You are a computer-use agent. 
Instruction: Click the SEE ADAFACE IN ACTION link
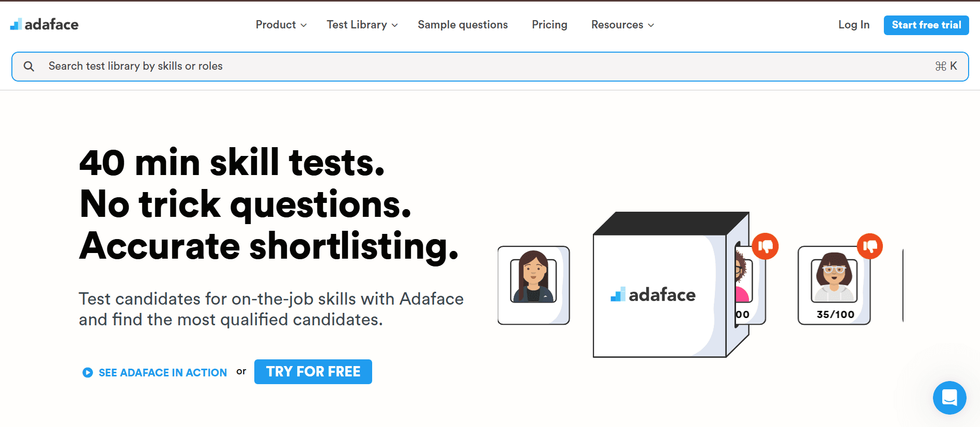tap(162, 373)
